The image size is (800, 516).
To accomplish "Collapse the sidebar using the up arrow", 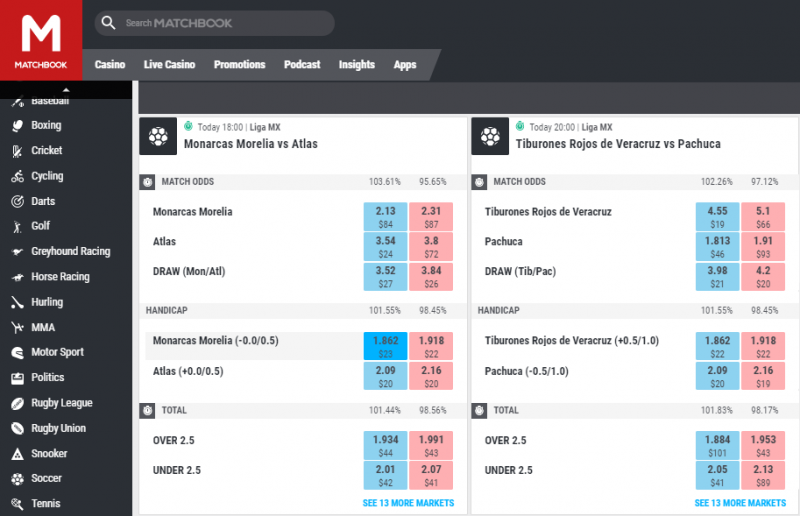I will click(x=66, y=90).
